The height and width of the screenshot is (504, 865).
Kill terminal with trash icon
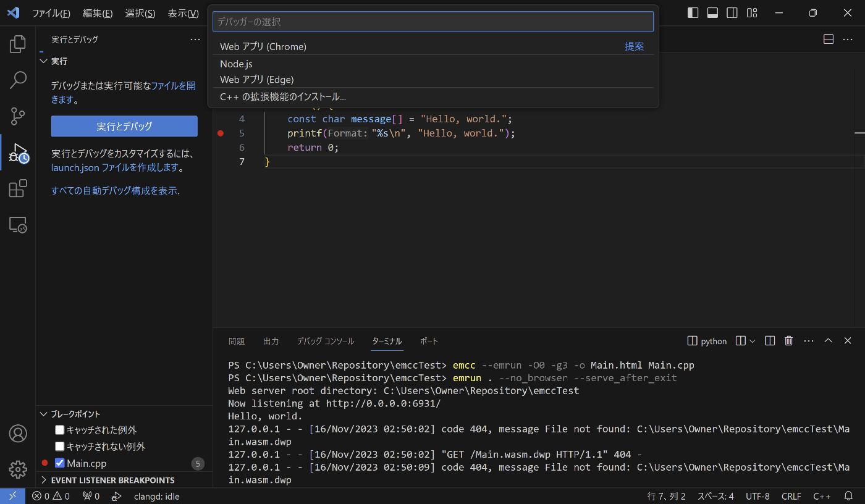click(x=789, y=341)
